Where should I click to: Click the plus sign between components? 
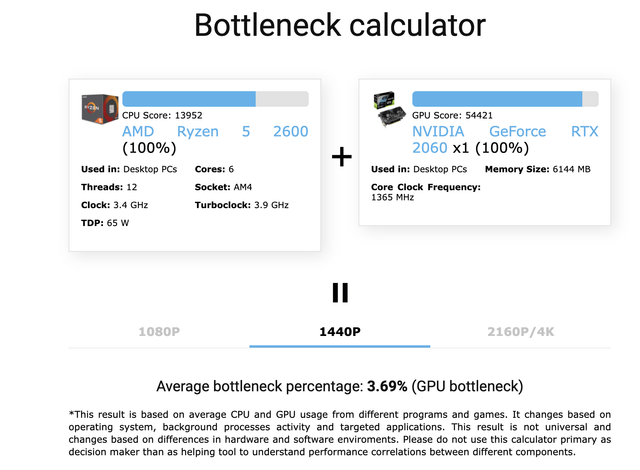(341, 157)
